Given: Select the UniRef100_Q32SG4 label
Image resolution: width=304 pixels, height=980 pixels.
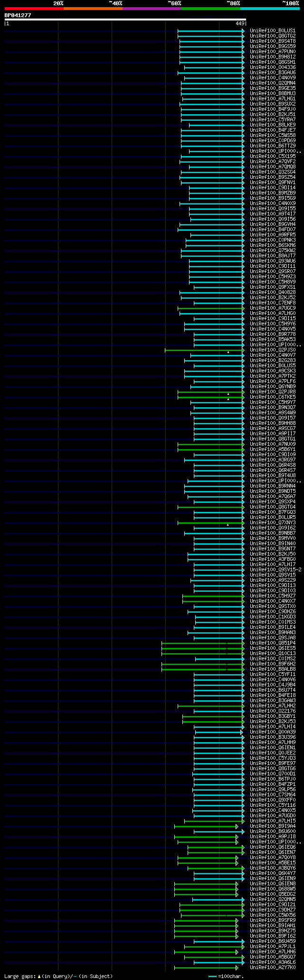Looking at the screenshot, I should tap(273, 172).
